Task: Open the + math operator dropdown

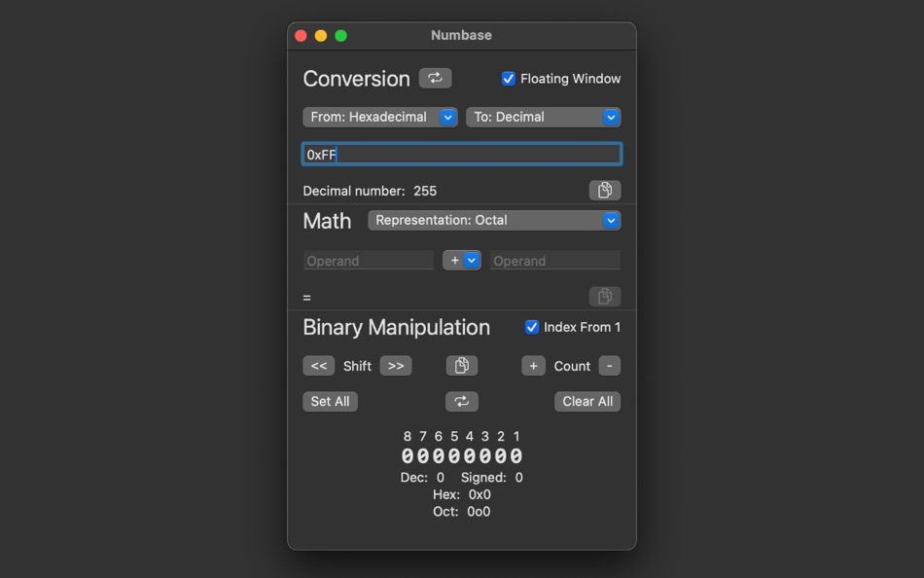Action: coord(461,260)
